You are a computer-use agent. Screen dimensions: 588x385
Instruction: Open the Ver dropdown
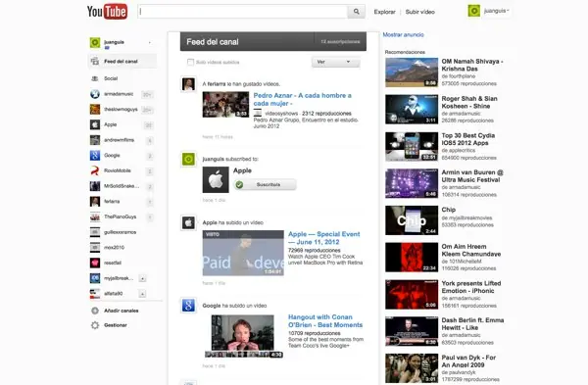coord(335,62)
